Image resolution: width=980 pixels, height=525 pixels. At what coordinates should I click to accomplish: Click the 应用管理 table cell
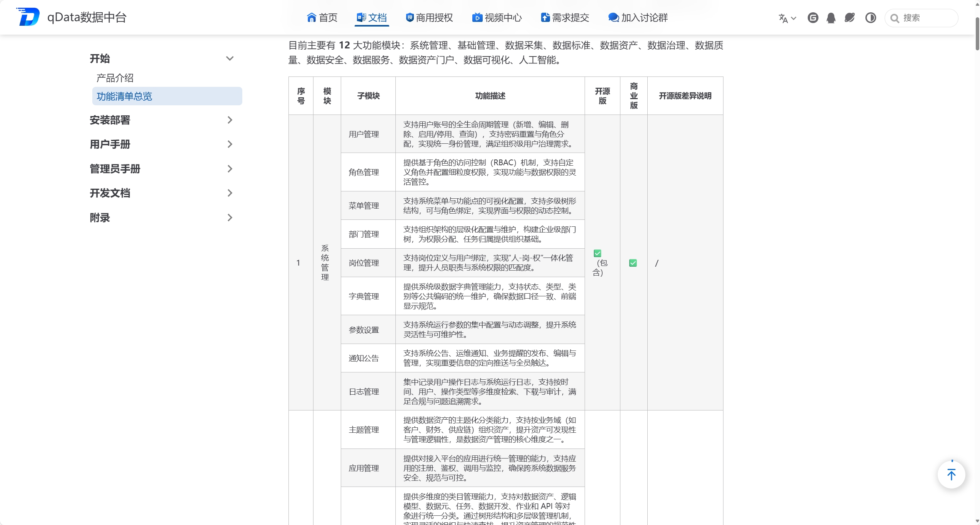[x=368, y=468]
